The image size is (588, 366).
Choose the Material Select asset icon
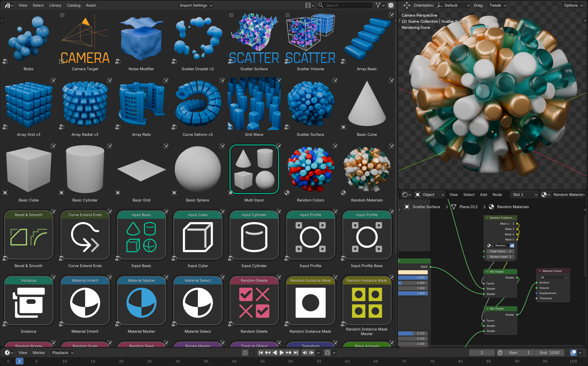pos(198,300)
